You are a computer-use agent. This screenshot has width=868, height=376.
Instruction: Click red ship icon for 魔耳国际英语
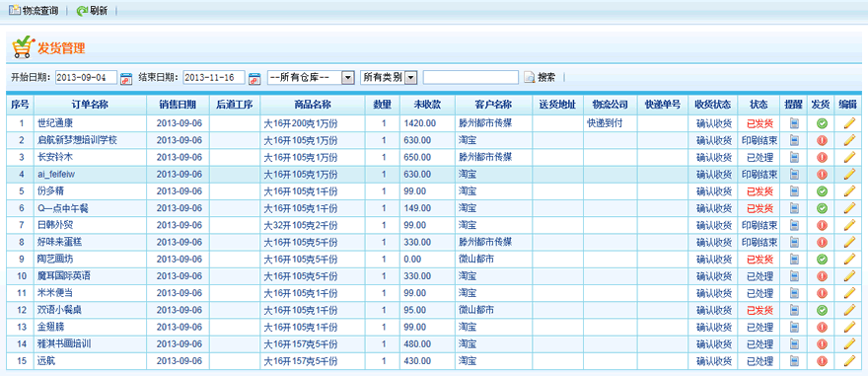click(x=822, y=276)
